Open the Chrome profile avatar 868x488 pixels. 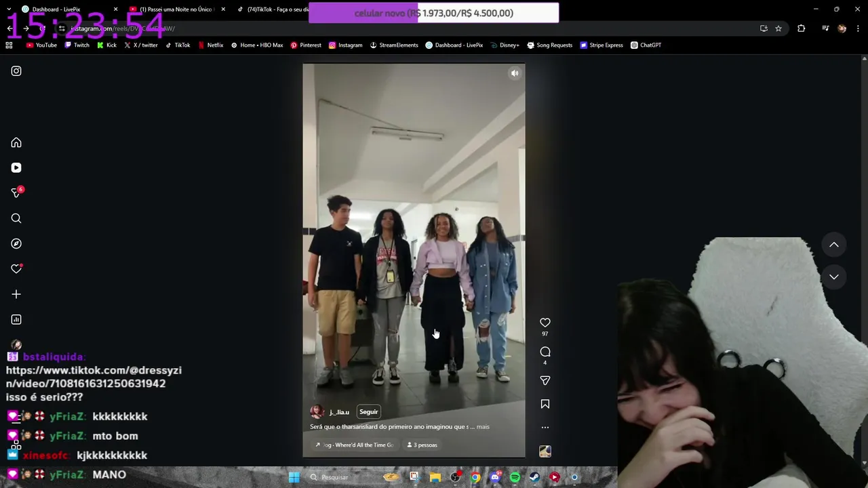point(842,28)
